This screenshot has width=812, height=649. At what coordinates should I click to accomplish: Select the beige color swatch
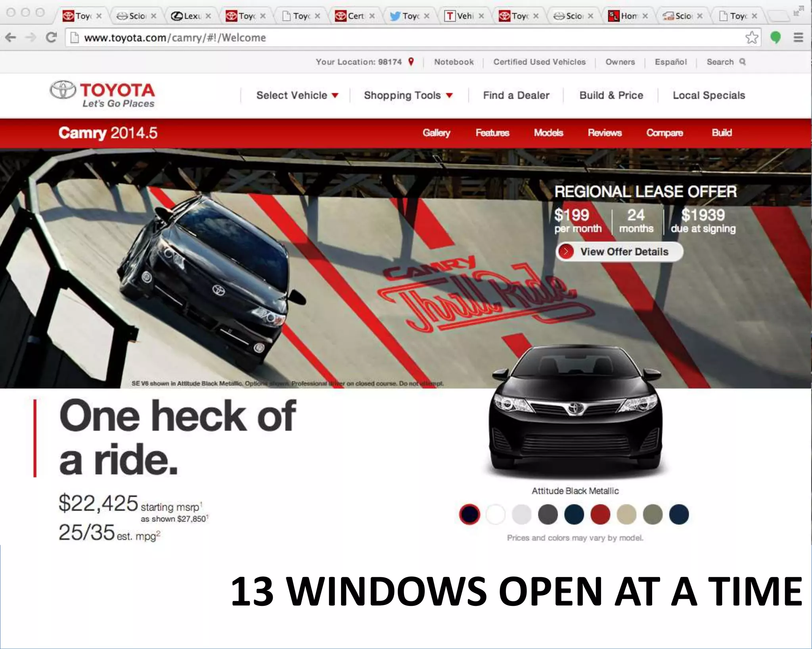(626, 514)
